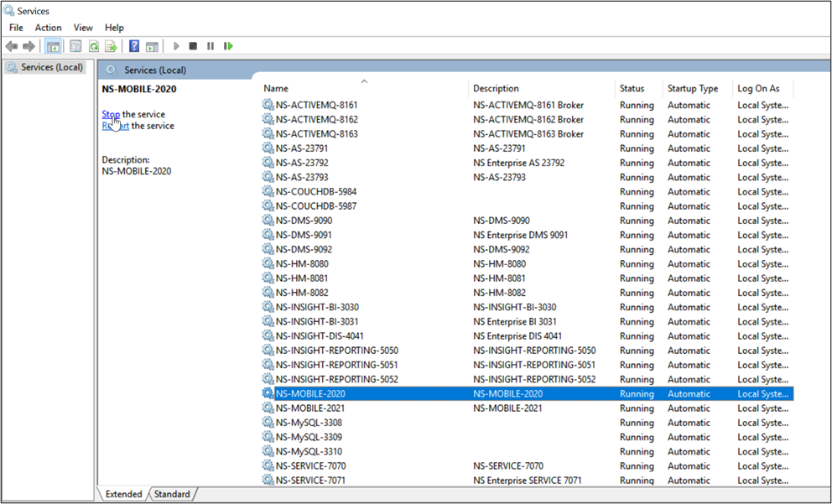Click the Back arrow in the toolbar
Screen dimensions: 832x504
point(12,46)
